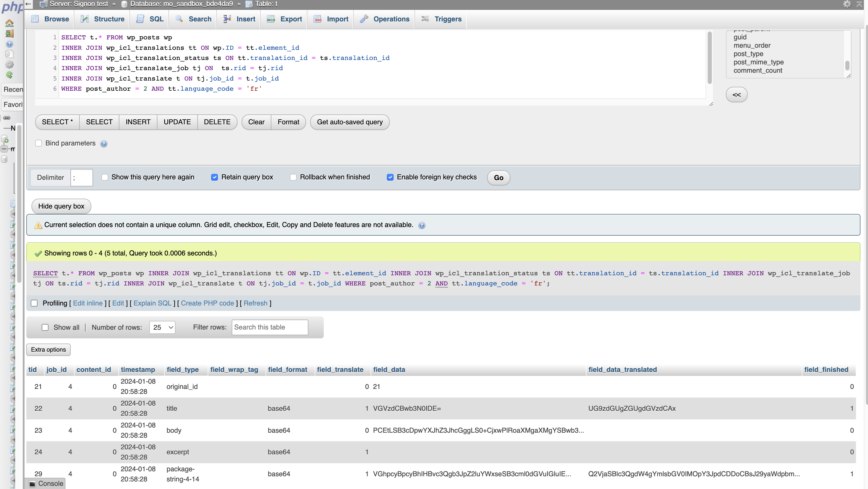Viewport: 868px width, 489px height.
Task: Select post_mime_type in the columns list
Action: click(x=759, y=62)
